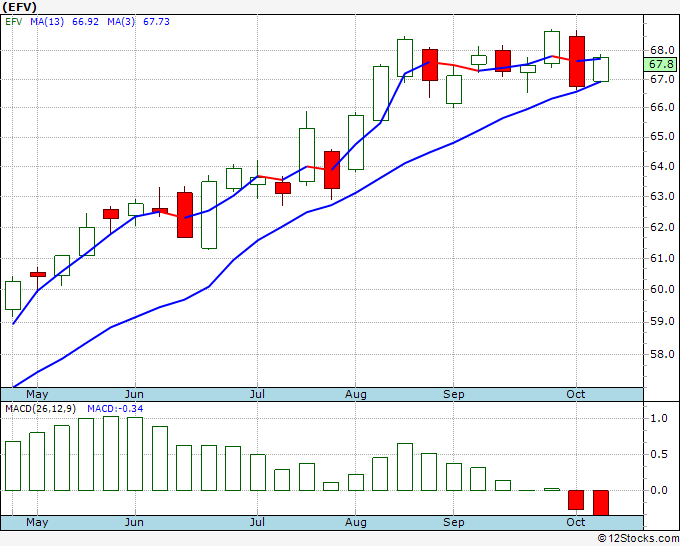Click Sep on the MACD panel date axis

point(454,523)
